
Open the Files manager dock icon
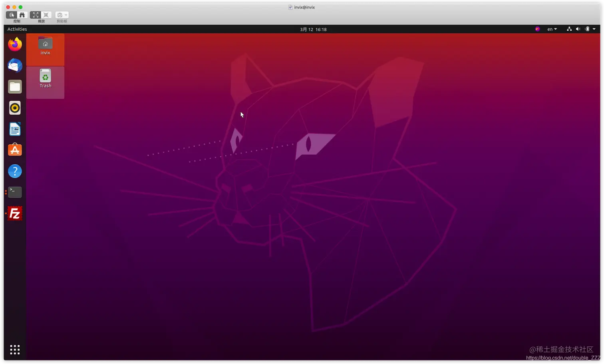tap(15, 87)
